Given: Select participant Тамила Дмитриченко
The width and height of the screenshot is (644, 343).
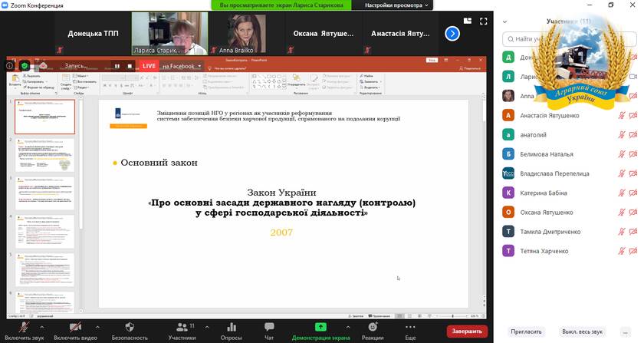Looking at the screenshot, I should pyautogui.click(x=569, y=232).
